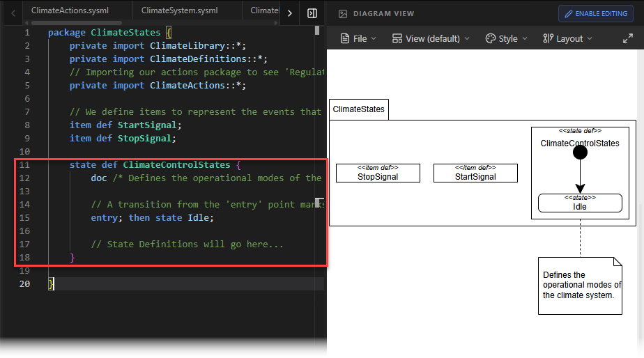644x358 pixels.
Task: Go to previous tabs with left arrow
Action: (13, 13)
